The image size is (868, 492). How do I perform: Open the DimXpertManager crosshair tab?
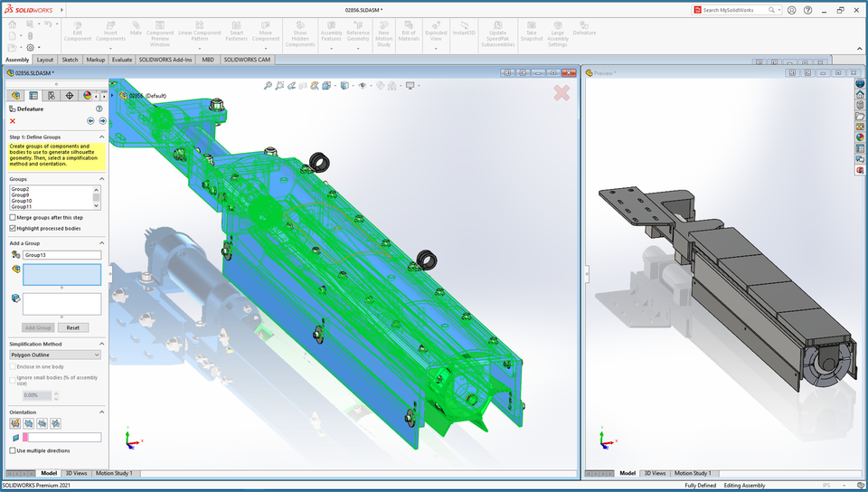click(70, 95)
